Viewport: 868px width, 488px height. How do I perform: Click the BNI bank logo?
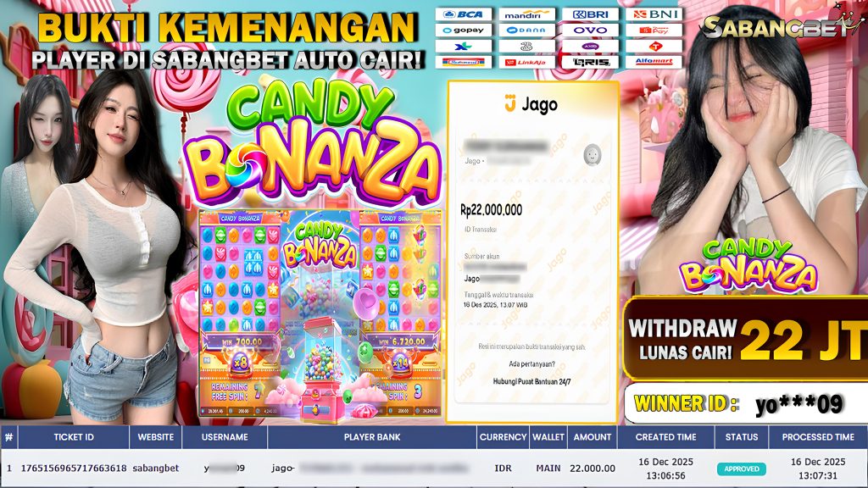pyautogui.click(x=654, y=14)
